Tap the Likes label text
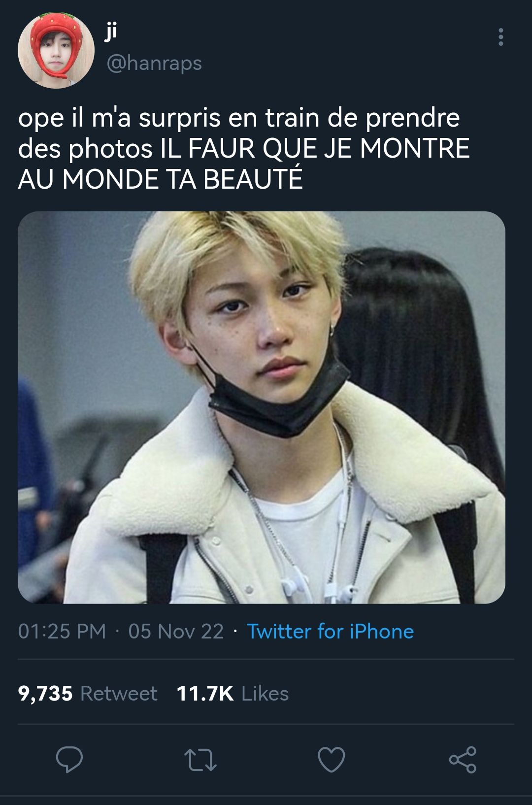532x805 pixels. [x=265, y=694]
